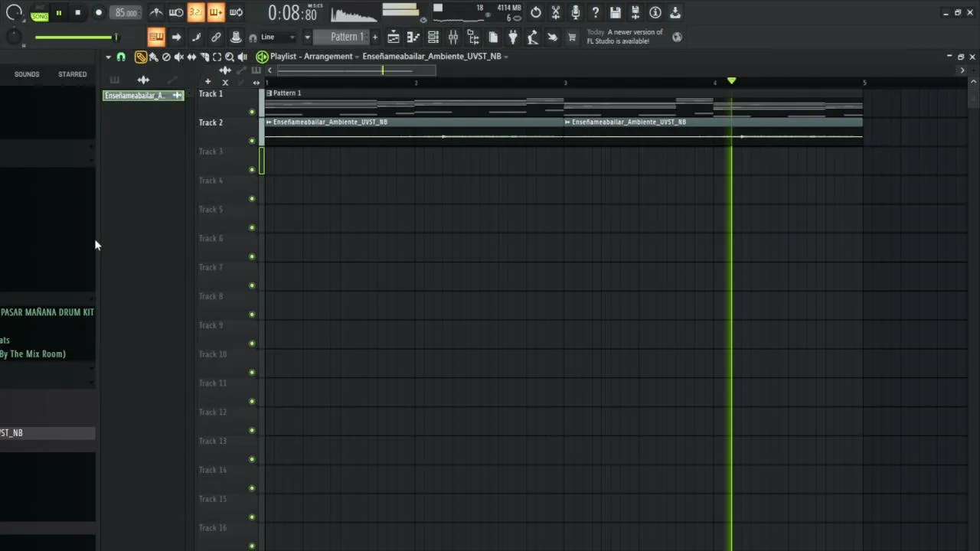Open the pattern selector arrow before Pattern 1
This screenshot has width=980, height=551.
click(x=307, y=37)
